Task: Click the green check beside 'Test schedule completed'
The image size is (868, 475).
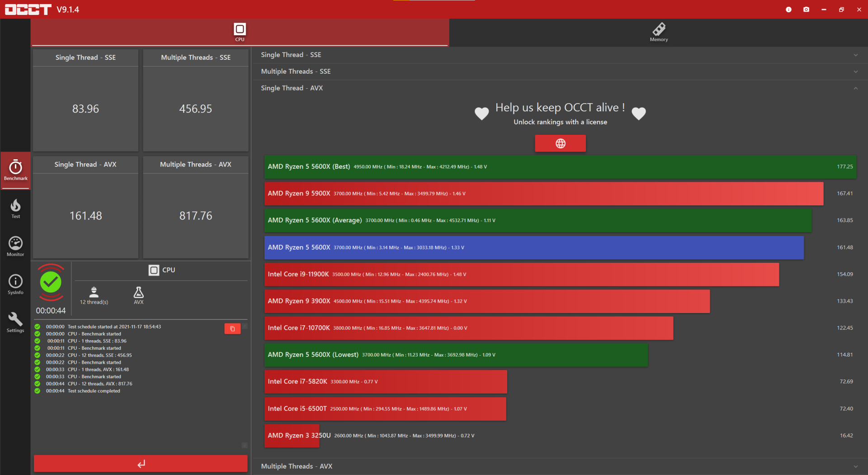Action: tap(38, 391)
